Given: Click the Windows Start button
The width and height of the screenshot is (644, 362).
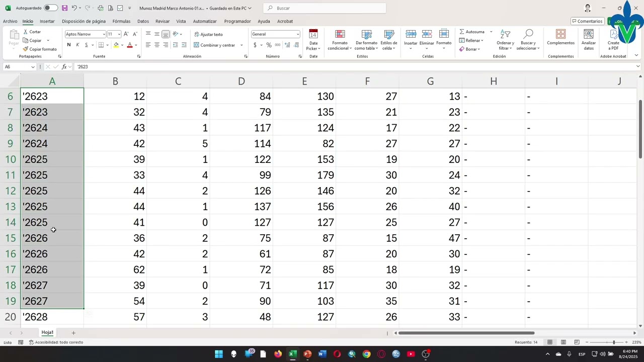Looking at the screenshot, I should (219, 354).
